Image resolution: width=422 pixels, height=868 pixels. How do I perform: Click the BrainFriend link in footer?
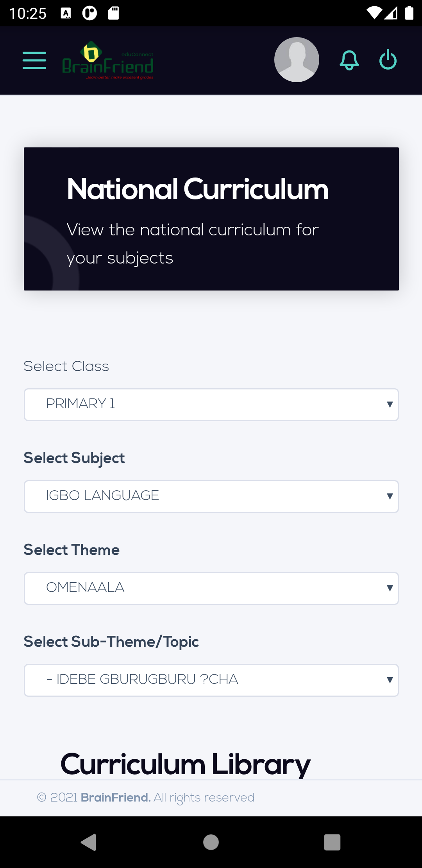[116, 797]
